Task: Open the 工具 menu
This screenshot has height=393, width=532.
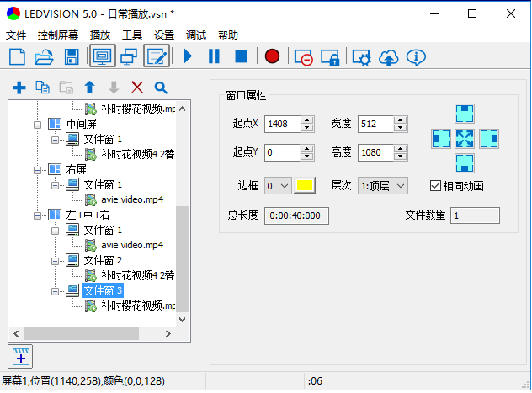Action: click(x=132, y=35)
